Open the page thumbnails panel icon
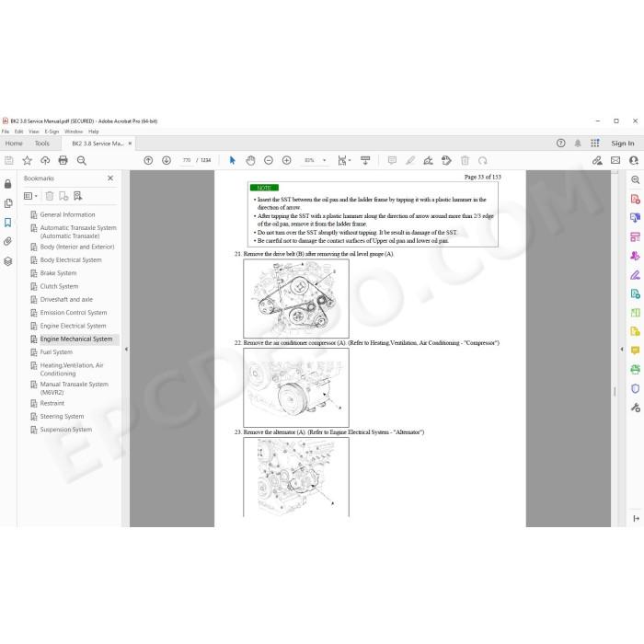This screenshot has height=644, width=644. tap(7, 203)
